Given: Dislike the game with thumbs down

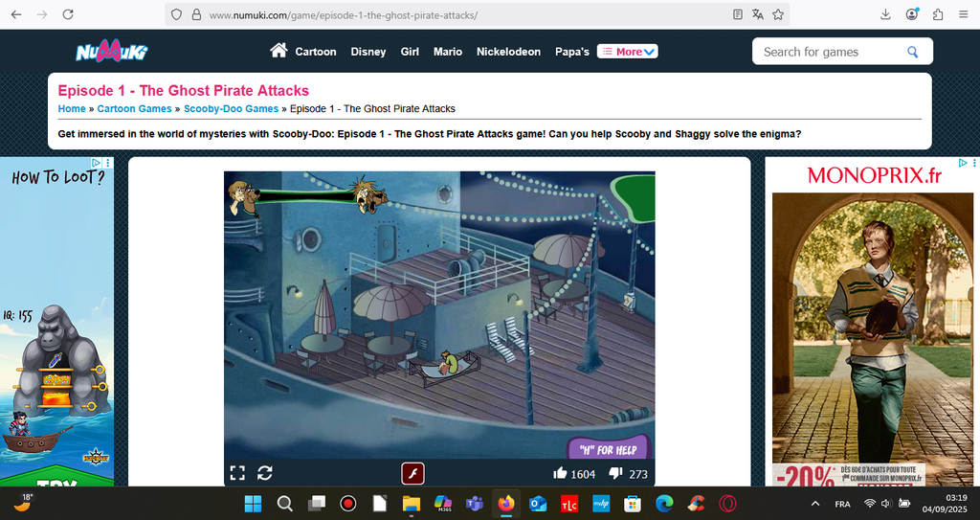Looking at the screenshot, I should tap(616, 473).
